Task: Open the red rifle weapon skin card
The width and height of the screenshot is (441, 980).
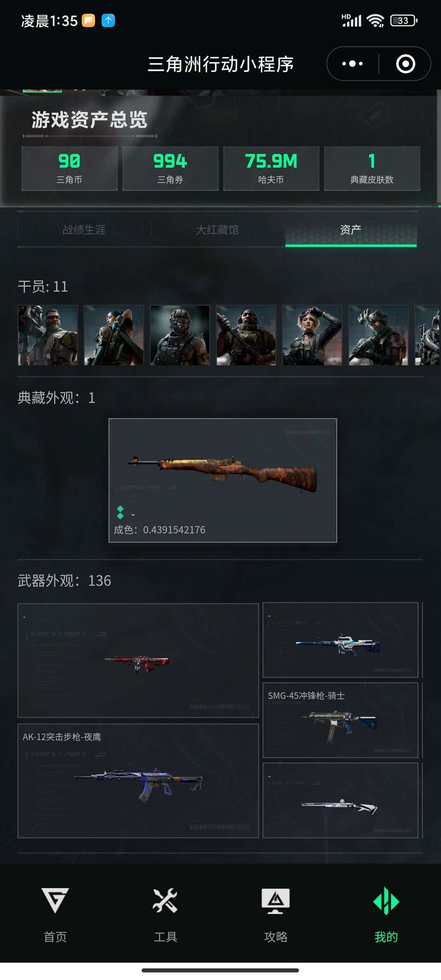Action: [x=138, y=660]
